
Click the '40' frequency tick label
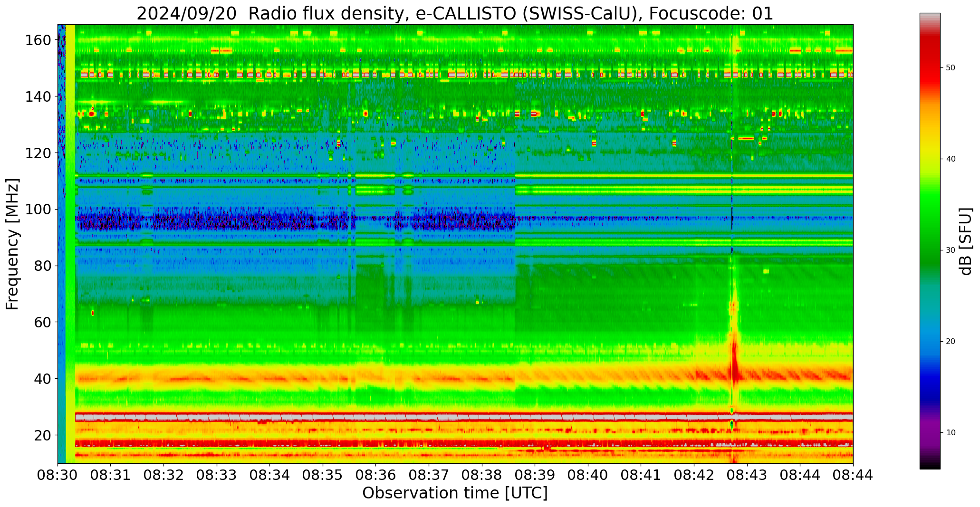coord(43,378)
